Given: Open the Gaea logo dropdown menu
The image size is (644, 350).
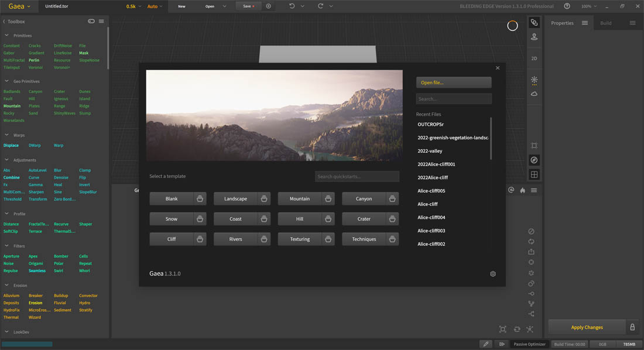Looking at the screenshot, I should (x=19, y=6).
